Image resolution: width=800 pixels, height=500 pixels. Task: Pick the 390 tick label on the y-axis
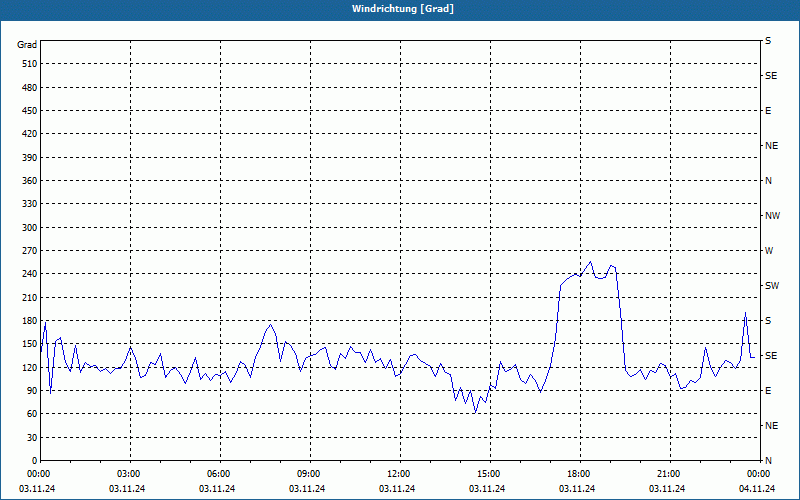coord(30,157)
